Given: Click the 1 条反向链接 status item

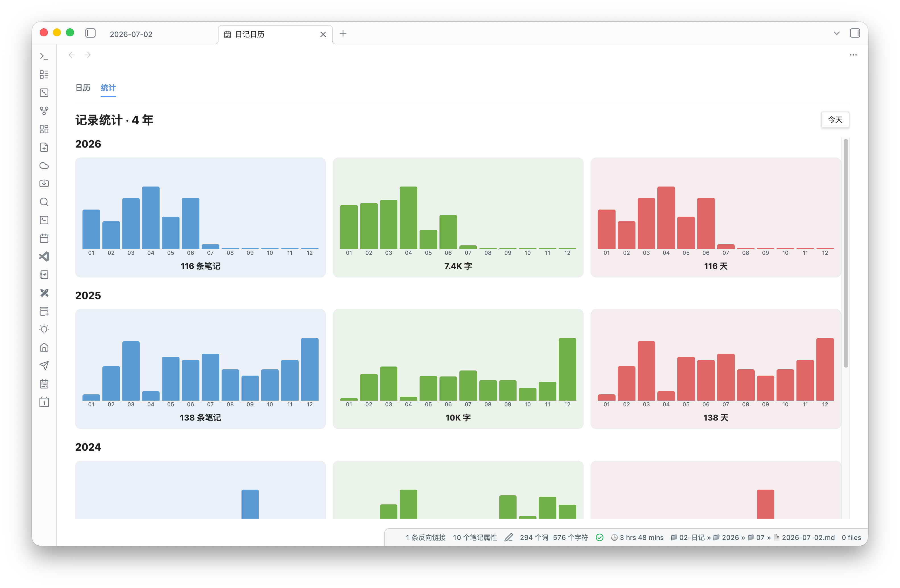Looking at the screenshot, I should click(x=426, y=537).
